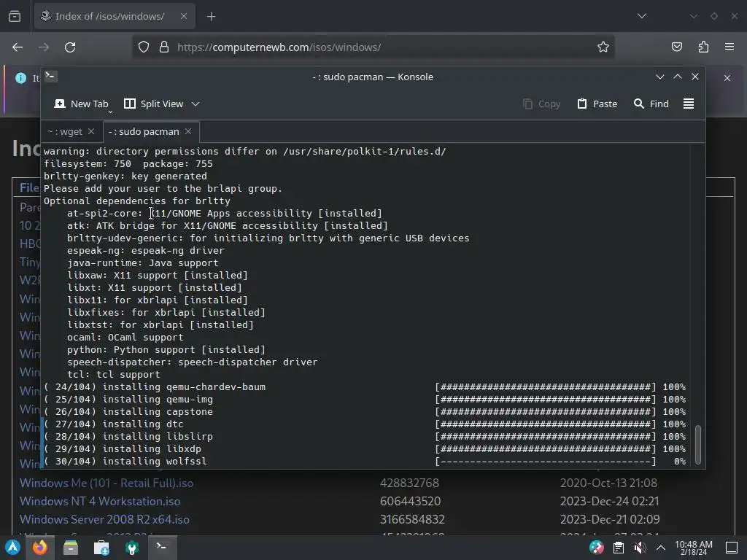Launch the software store taskbar icon
747x560 pixels.
101,548
